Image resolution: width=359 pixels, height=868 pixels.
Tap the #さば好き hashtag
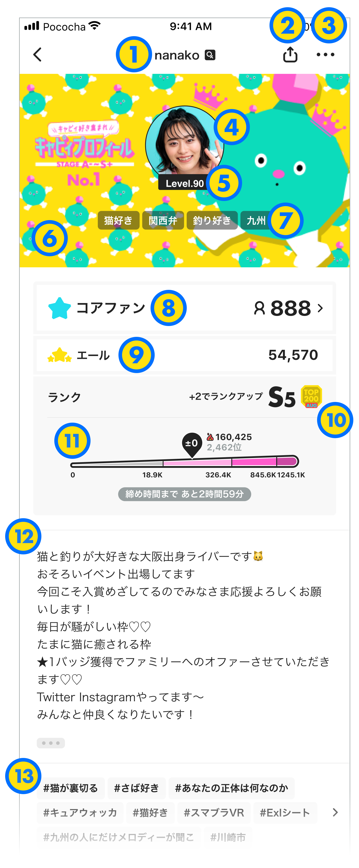pyautogui.click(x=137, y=788)
